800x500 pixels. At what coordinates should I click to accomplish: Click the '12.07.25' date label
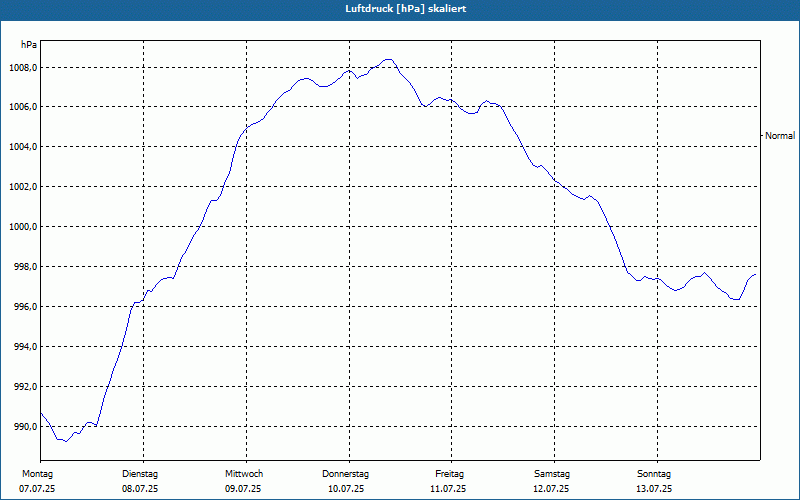tap(551, 489)
